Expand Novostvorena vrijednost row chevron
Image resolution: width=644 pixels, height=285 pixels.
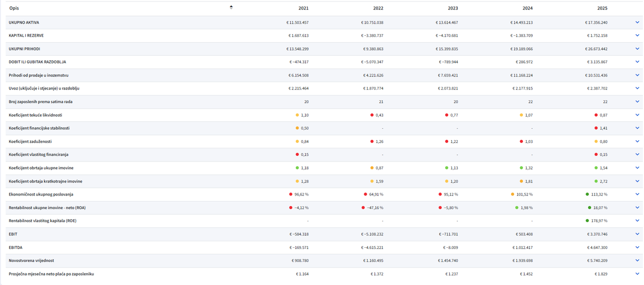click(x=637, y=260)
